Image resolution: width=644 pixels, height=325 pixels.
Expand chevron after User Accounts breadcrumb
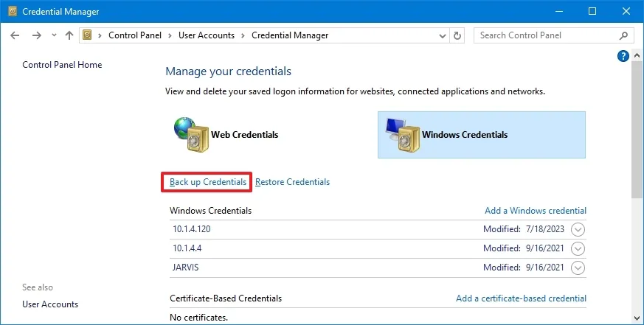point(243,35)
